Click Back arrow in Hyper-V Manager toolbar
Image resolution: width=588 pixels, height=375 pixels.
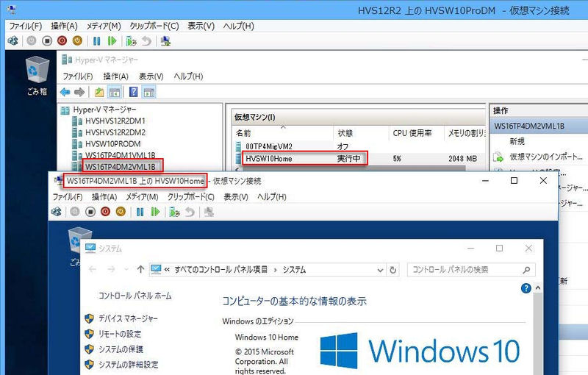coord(65,92)
